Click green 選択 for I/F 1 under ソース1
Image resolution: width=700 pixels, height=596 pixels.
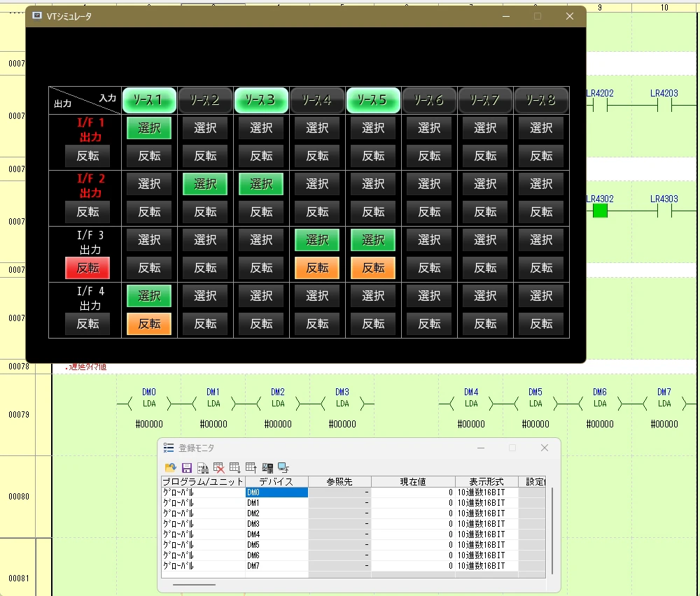tap(149, 128)
